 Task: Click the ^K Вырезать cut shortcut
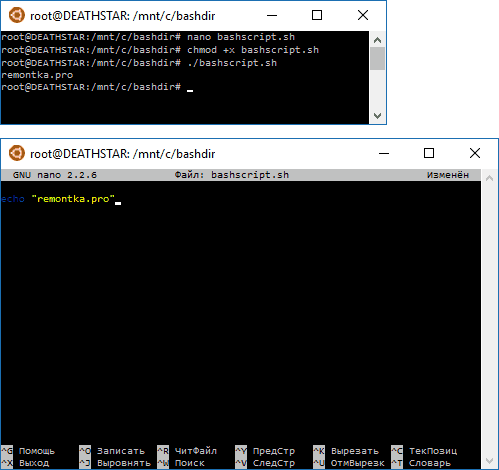point(346,451)
